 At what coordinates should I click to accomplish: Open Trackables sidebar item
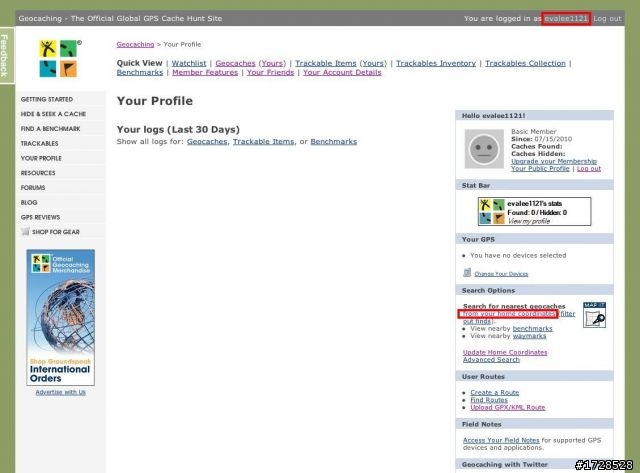40,143
